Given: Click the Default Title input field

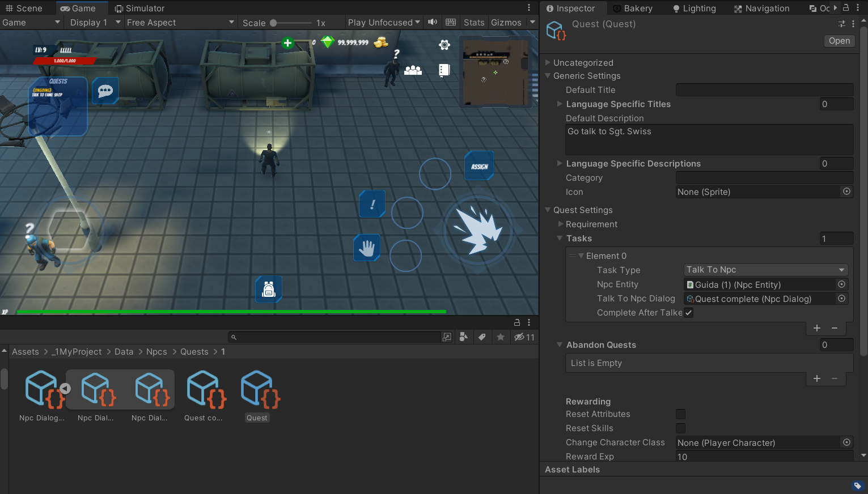Looking at the screenshot, I should click(x=764, y=90).
